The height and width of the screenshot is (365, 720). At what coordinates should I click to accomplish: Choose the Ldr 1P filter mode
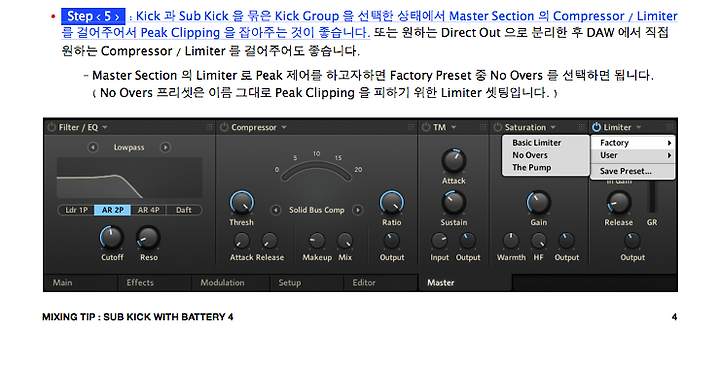pos(76,210)
